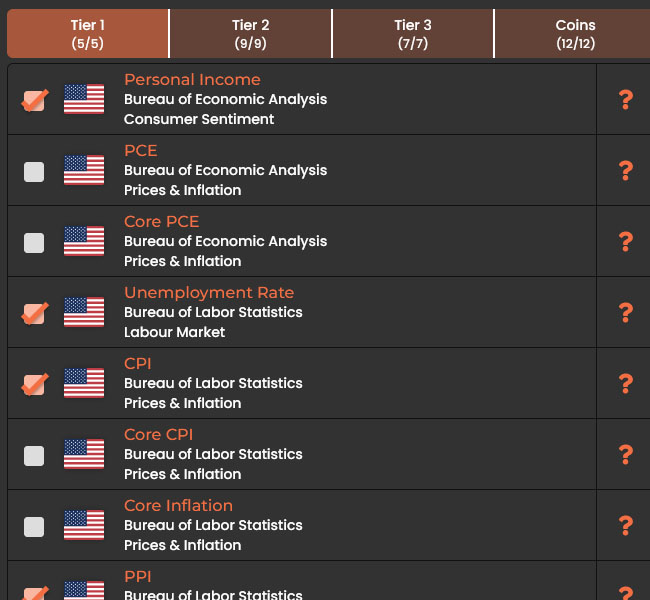
Task: Tick the Core PCE checkbox
Action: tap(34, 242)
